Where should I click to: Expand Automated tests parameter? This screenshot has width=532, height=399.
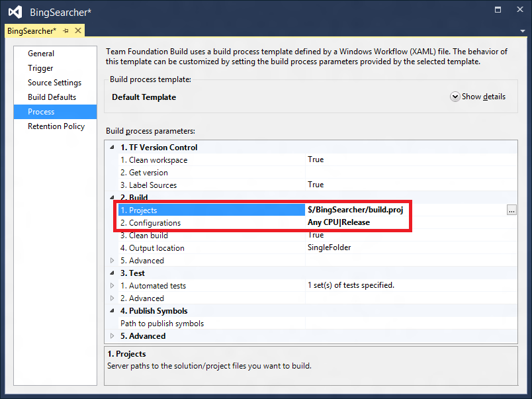[112, 286]
